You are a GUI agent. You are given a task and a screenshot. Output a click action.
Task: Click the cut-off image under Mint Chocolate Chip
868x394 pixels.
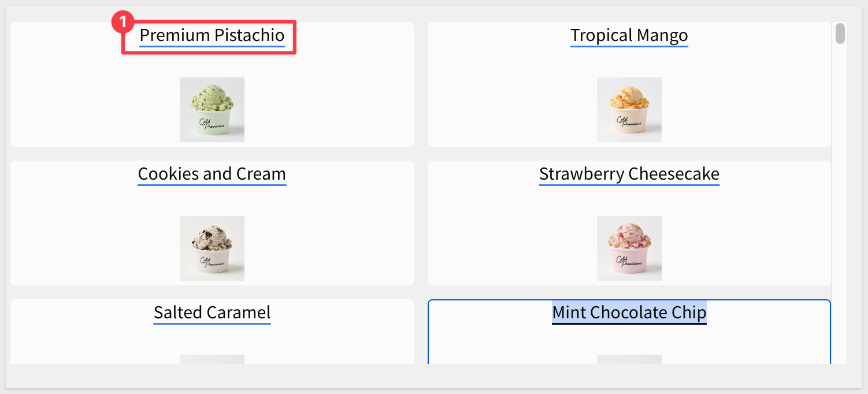click(629, 359)
